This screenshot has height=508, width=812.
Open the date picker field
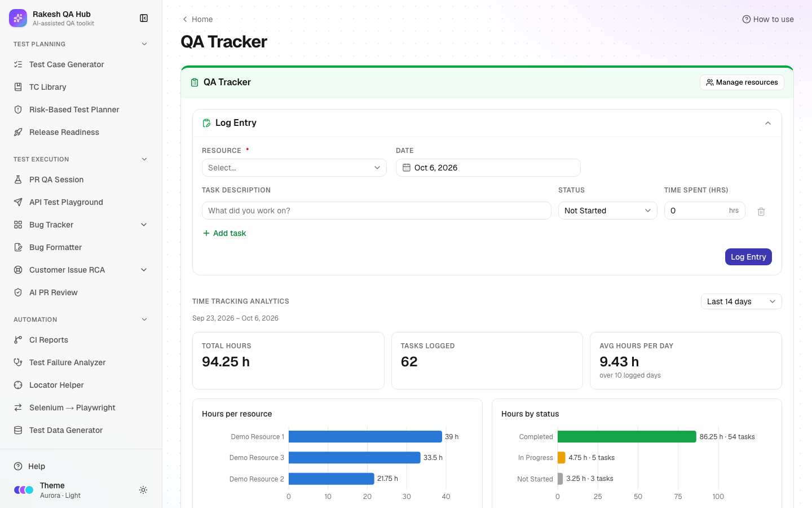pyautogui.click(x=488, y=168)
